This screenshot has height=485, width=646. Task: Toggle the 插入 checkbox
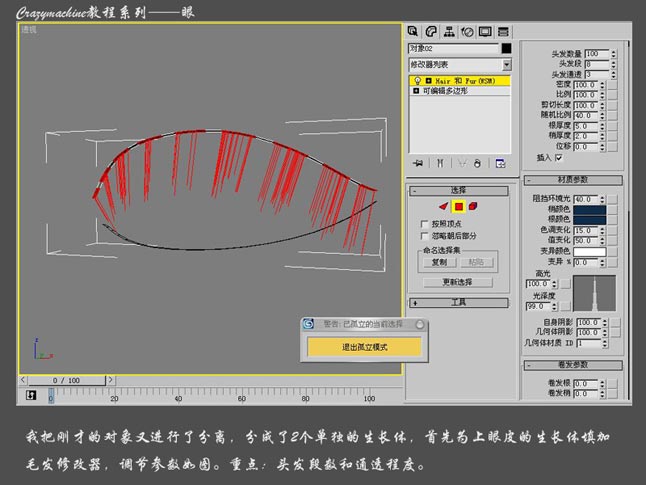pos(559,157)
